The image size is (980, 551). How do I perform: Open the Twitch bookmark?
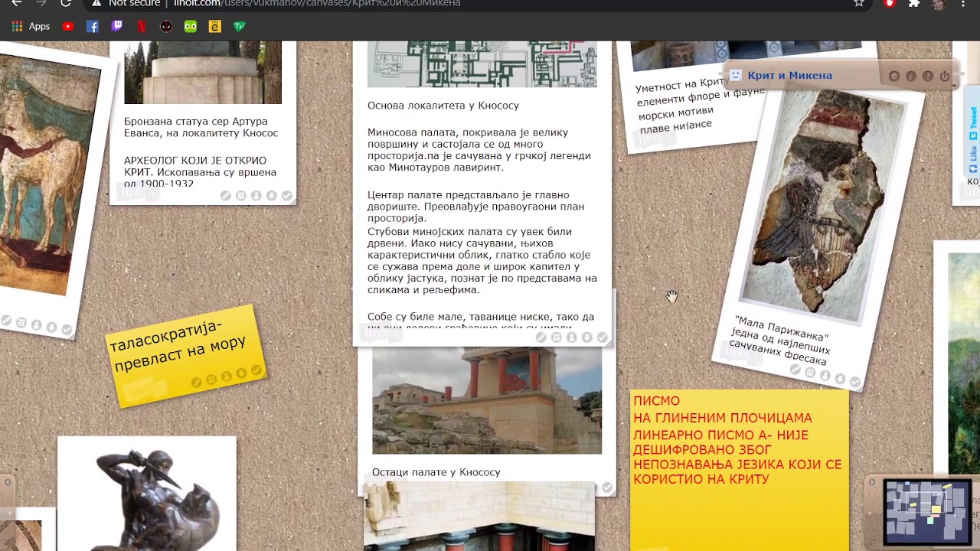tap(117, 26)
